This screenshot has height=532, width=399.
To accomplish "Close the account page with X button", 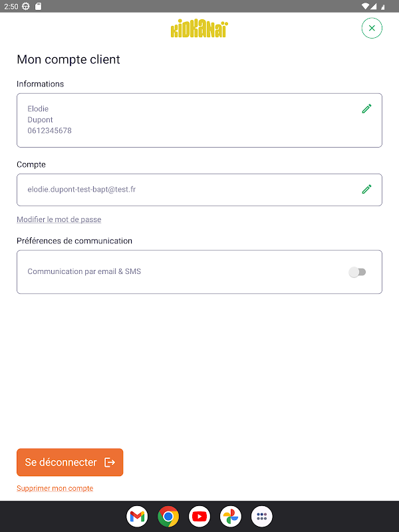I will pyautogui.click(x=372, y=28).
